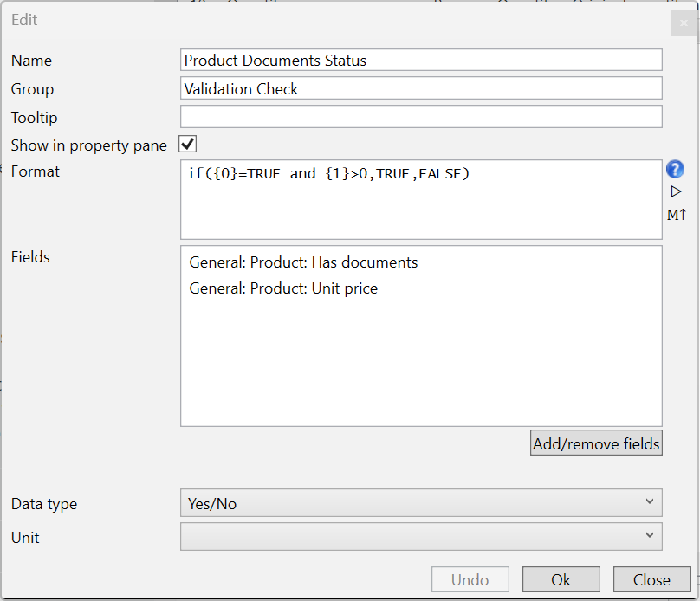
Task: Confirm the dialog with the Ok button
Action: pyautogui.click(x=561, y=579)
